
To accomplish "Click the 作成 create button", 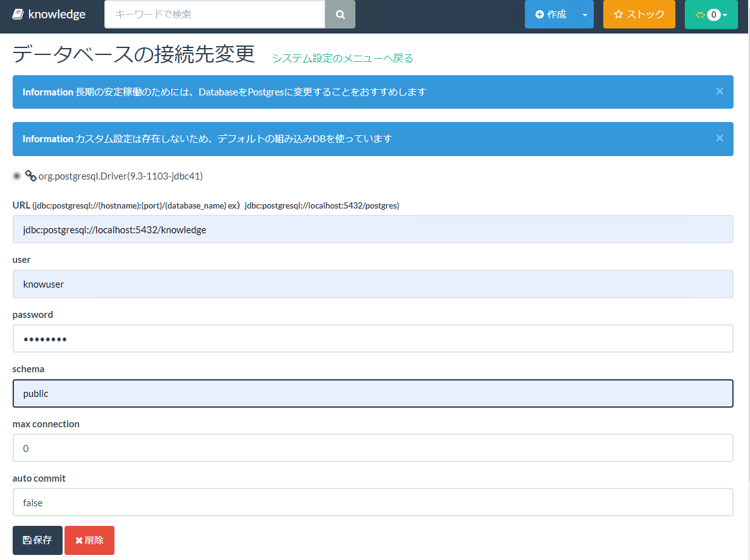I will click(x=551, y=15).
